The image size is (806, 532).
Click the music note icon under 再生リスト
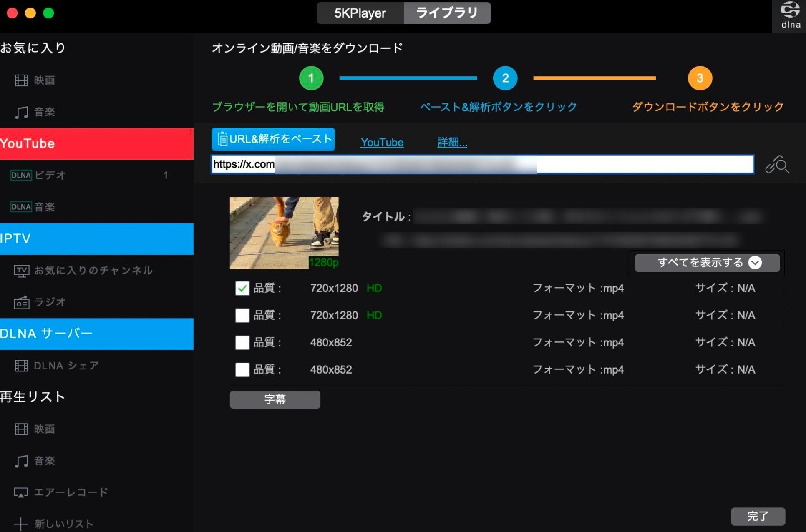pos(21,461)
